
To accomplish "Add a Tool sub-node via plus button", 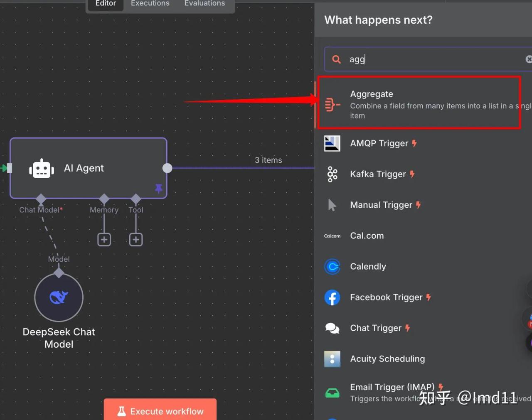I will point(136,240).
